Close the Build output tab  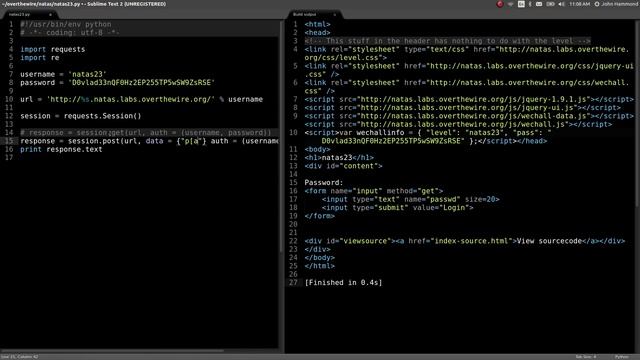coord(335,15)
